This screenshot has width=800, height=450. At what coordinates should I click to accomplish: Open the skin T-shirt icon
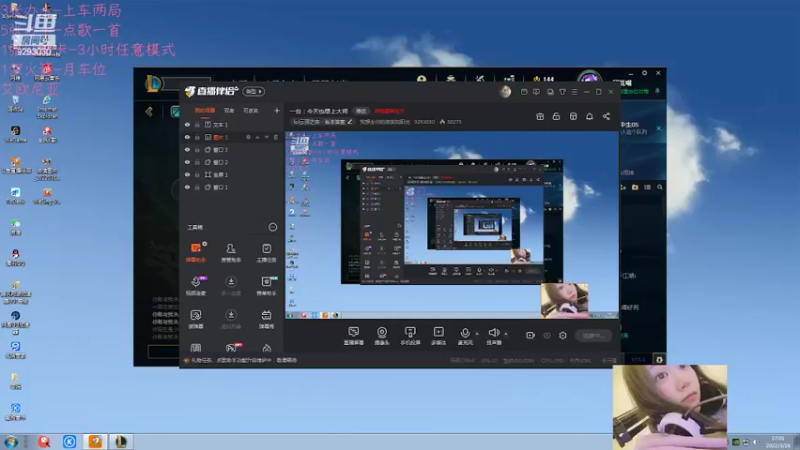pos(562,92)
